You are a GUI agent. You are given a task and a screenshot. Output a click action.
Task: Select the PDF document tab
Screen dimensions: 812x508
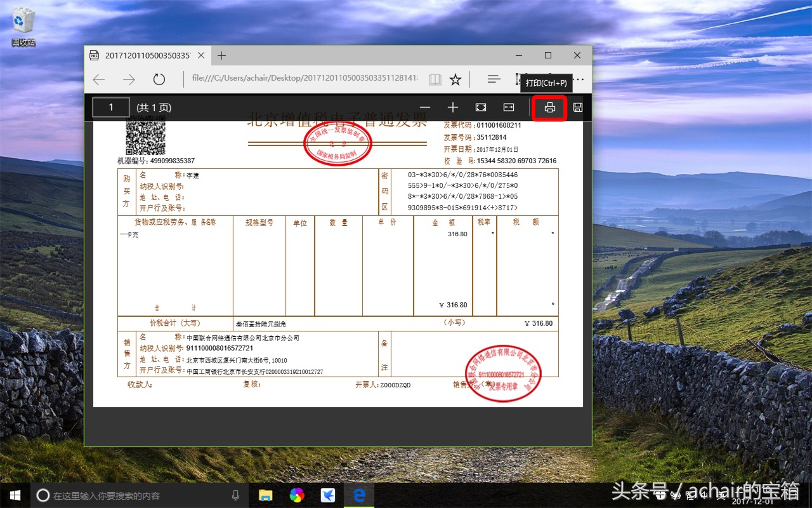click(x=146, y=56)
